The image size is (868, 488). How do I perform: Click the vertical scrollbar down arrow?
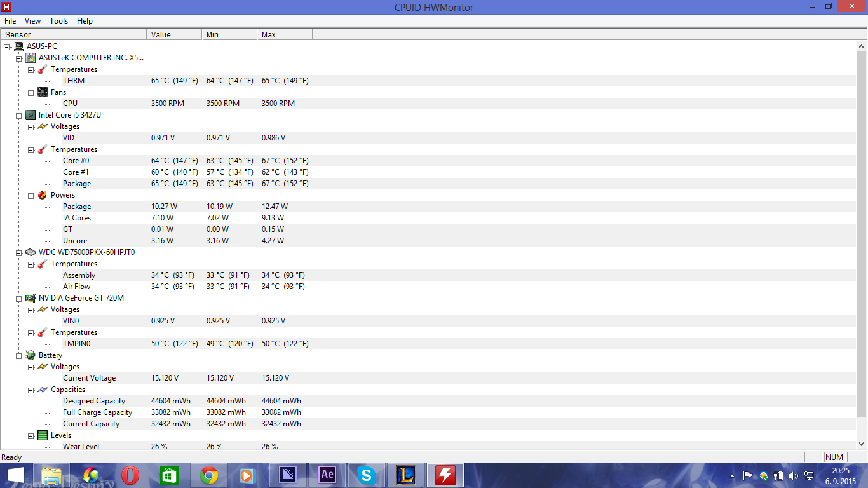click(x=862, y=444)
